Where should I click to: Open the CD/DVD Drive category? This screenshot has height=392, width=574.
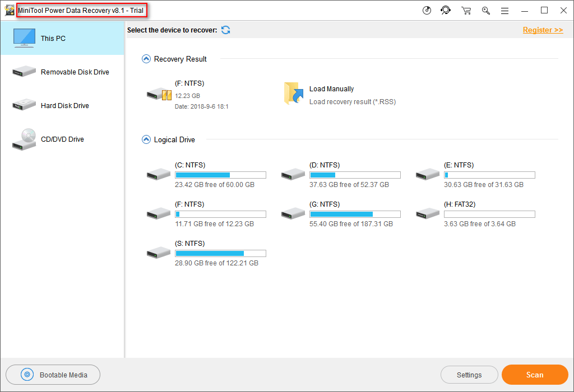(62, 139)
